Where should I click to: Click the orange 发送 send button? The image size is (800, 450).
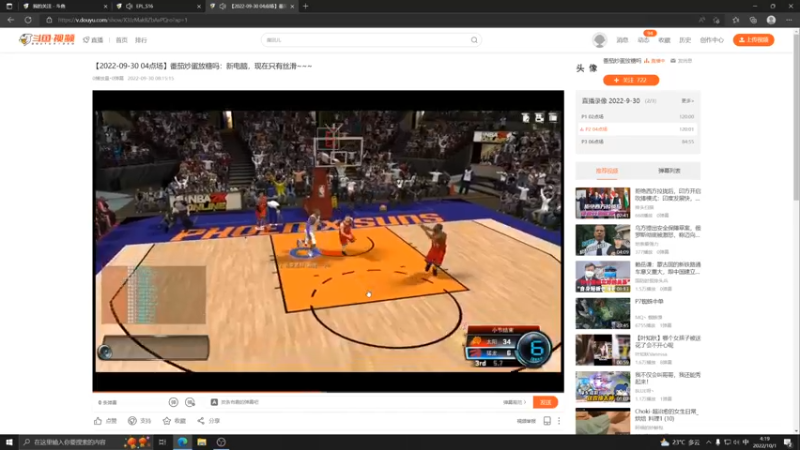(x=545, y=403)
